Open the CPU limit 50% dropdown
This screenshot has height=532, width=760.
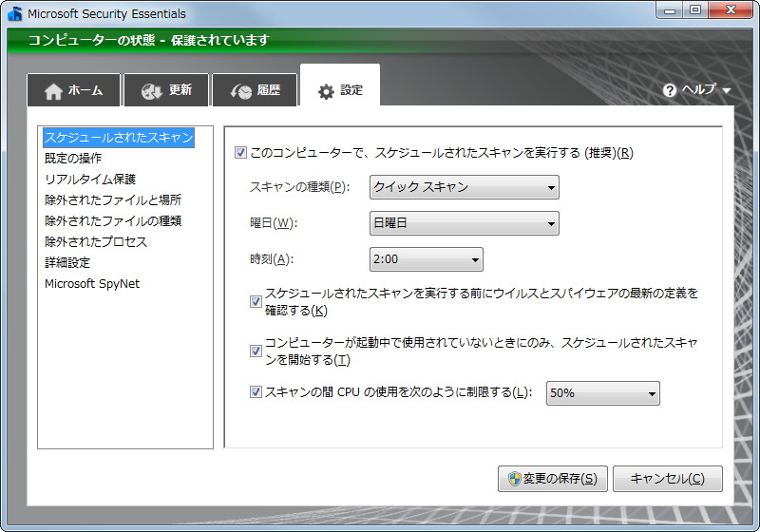(x=603, y=393)
